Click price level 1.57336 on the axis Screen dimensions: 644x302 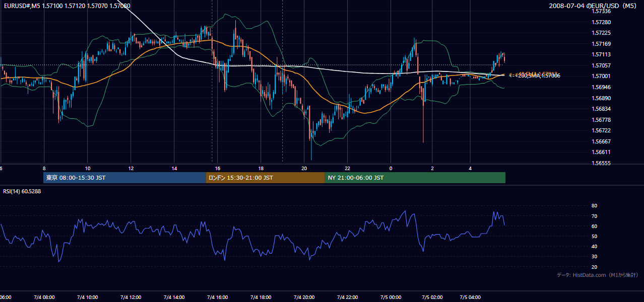[601, 11]
